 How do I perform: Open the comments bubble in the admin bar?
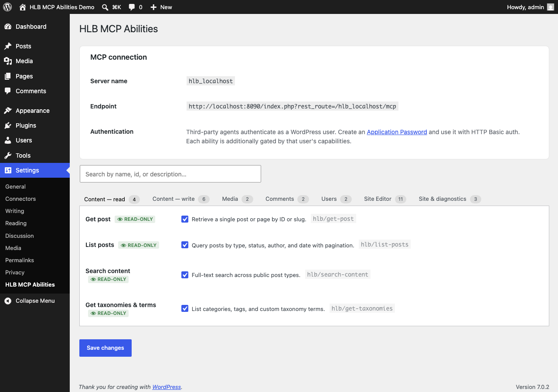[132, 7]
